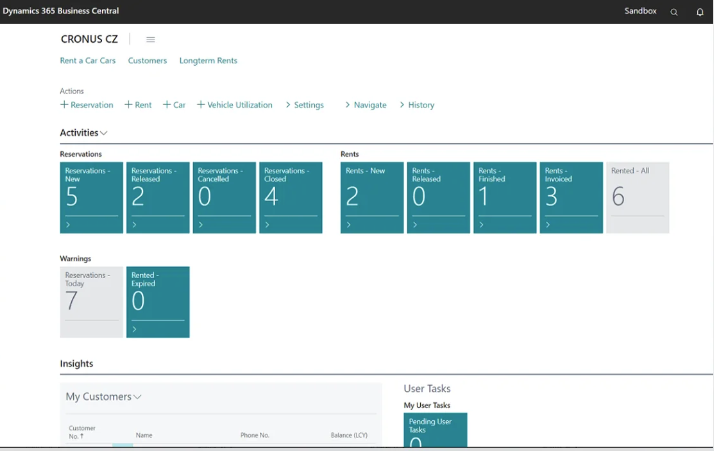Click arrow on Rents - Finished tile
This screenshot has height=451, width=714.
coord(481,225)
